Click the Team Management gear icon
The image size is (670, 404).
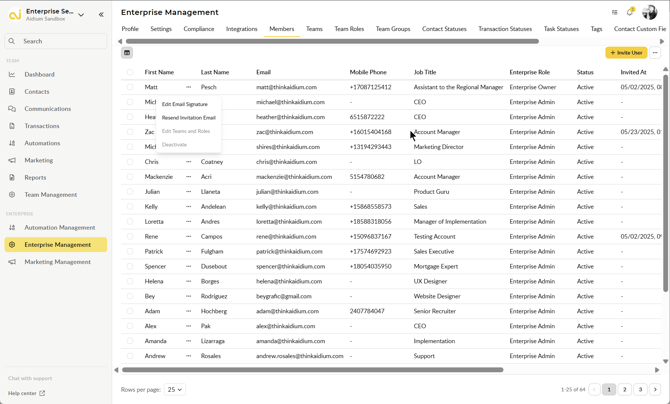coord(12,195)
